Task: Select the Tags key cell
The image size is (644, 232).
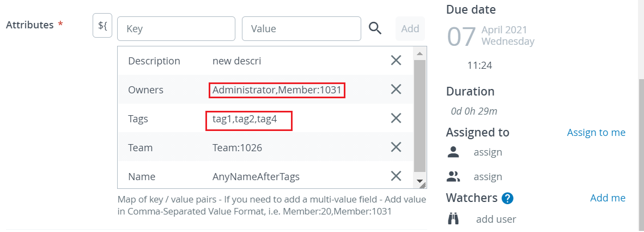Action: pos(138,119)
